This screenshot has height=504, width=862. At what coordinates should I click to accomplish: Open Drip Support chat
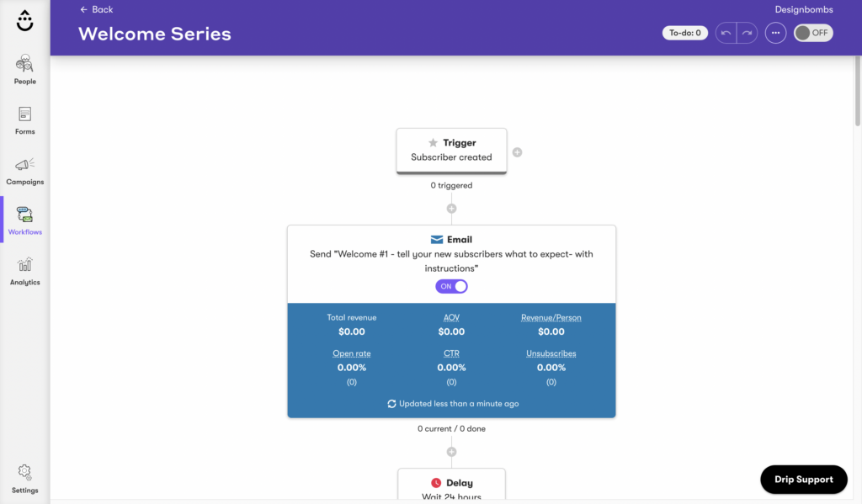[x=804, y=480]
